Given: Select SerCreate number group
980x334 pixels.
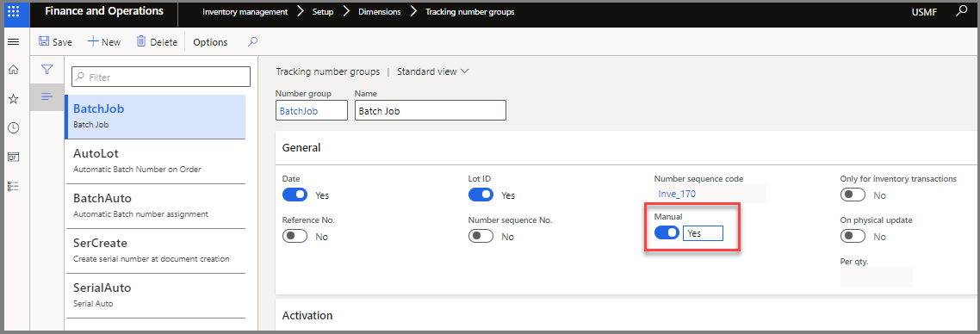Looking at the screenshot, I should (155, 251).
